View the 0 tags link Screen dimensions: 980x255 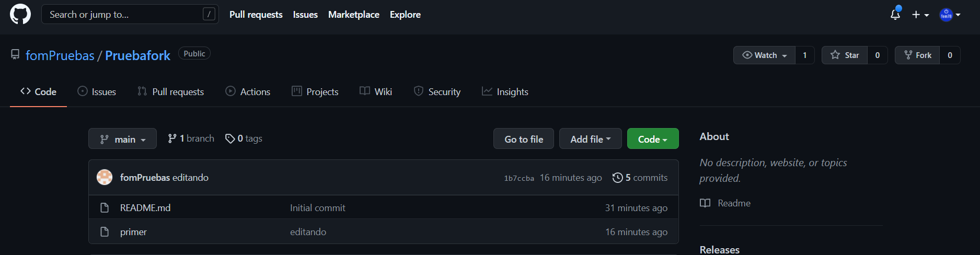pyautogui.click(x=244, y=138)
